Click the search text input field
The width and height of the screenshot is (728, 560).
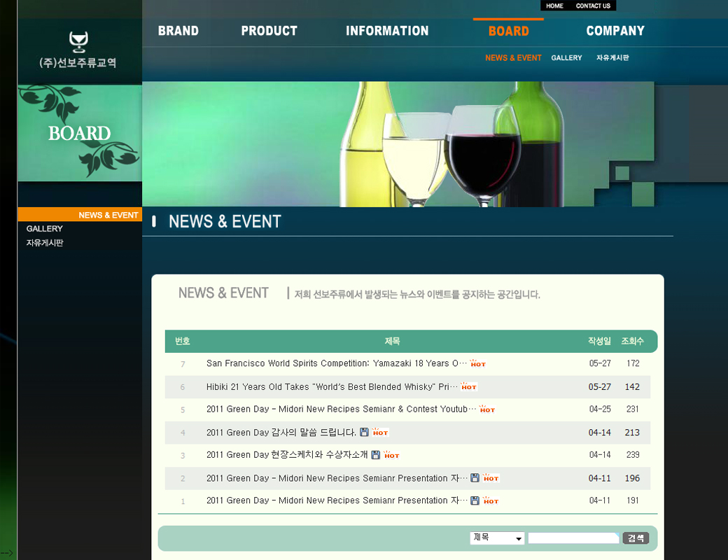pos(573,538)
